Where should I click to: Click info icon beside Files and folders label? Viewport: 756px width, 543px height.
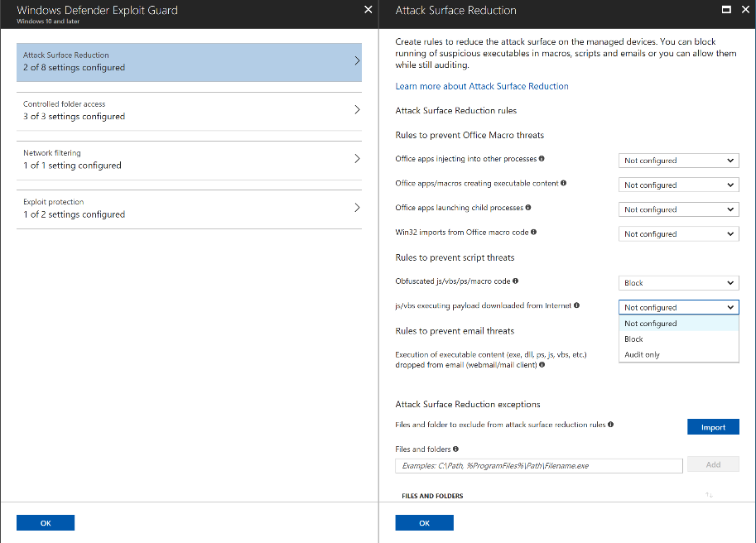pos(455,449)
